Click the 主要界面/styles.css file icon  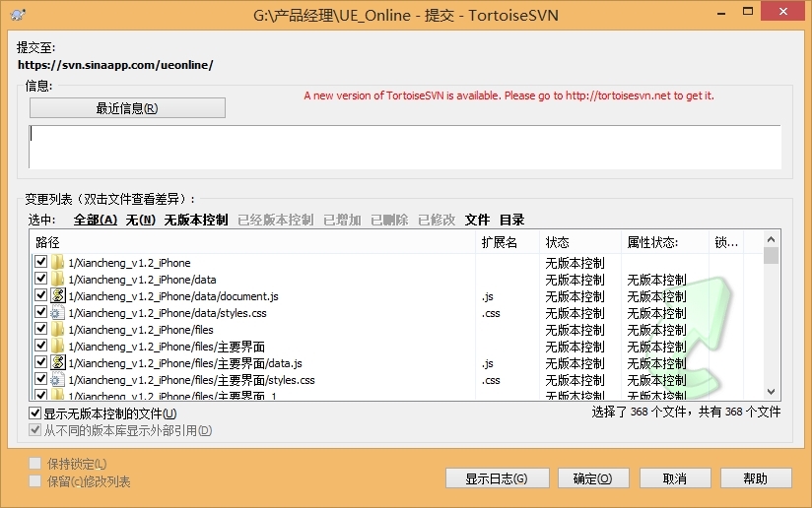coord(57,380)
